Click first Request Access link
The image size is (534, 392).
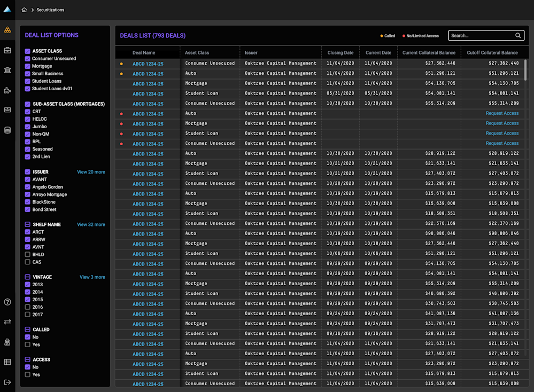pos(502,113)
